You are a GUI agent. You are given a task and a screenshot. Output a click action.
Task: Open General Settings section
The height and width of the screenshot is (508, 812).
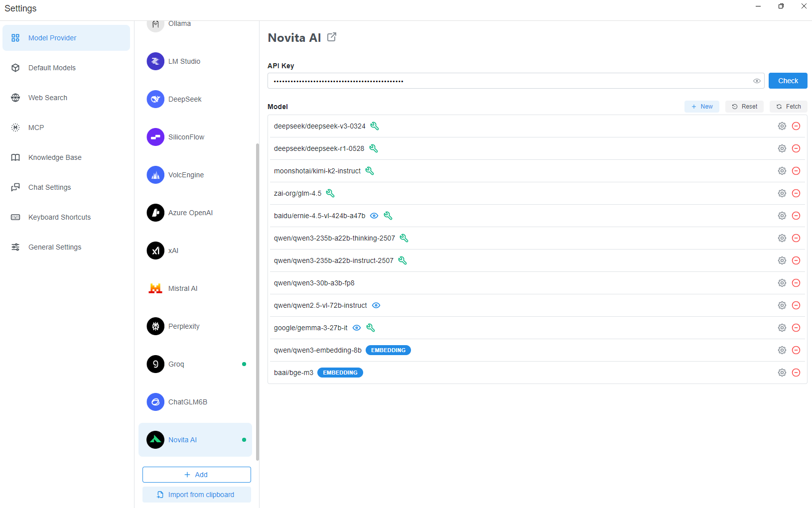(66, 247)
